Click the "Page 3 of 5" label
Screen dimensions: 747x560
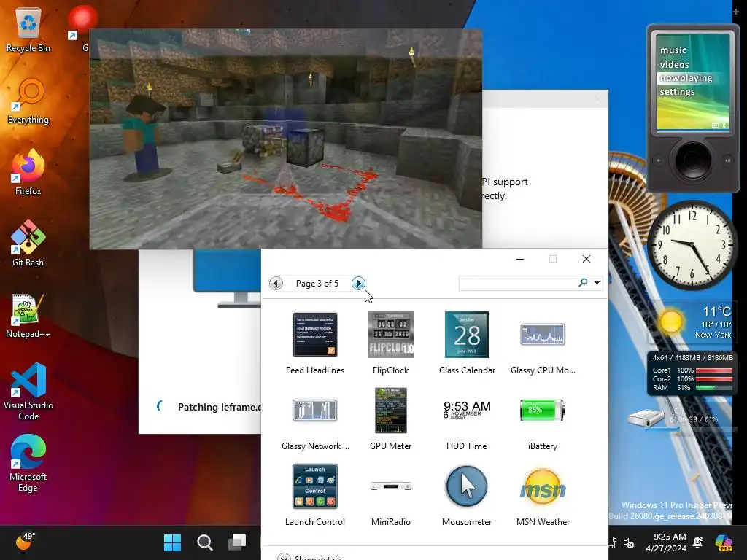(x=317, y=284)
